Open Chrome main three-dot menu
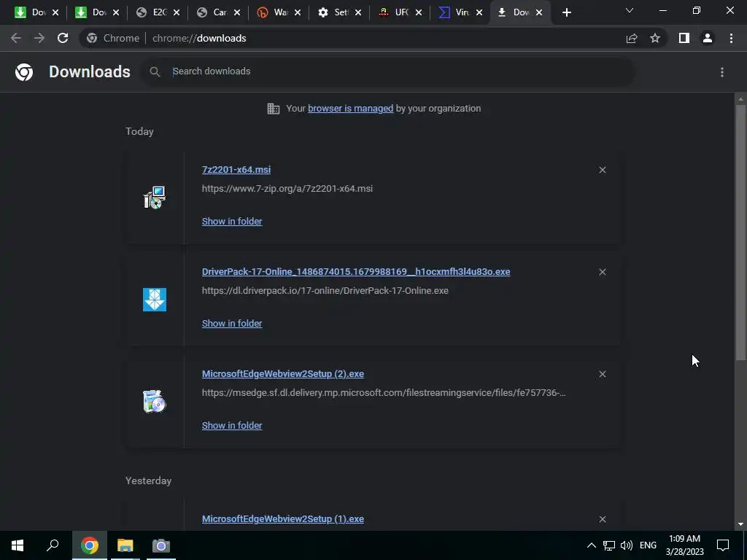The image size is (747, 560). pyautogui.click(x=731, y=38)
